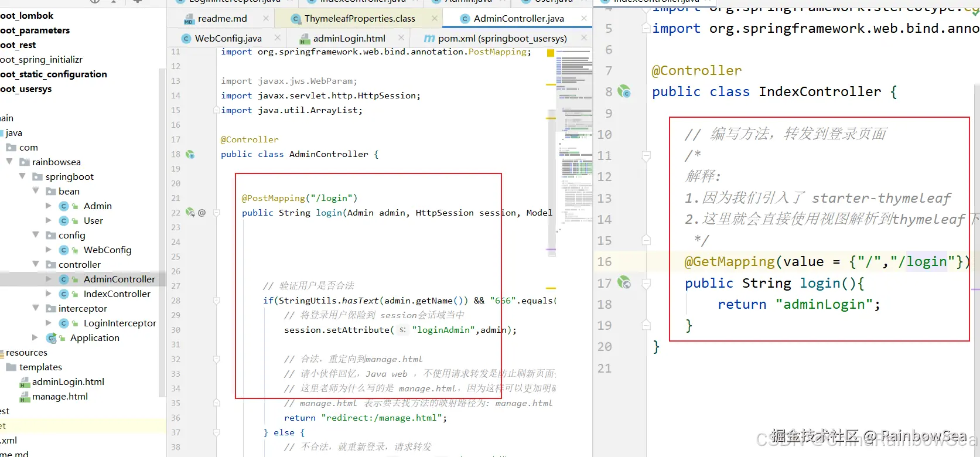Close the pom.xml tab
This screenshot has height=457, width=980.
point(584,37)
